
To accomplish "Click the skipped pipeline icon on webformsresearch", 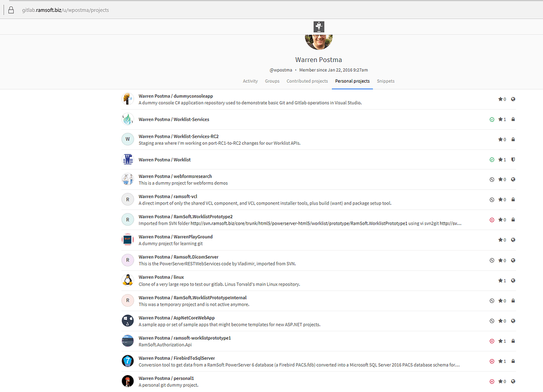I will 492,179.
